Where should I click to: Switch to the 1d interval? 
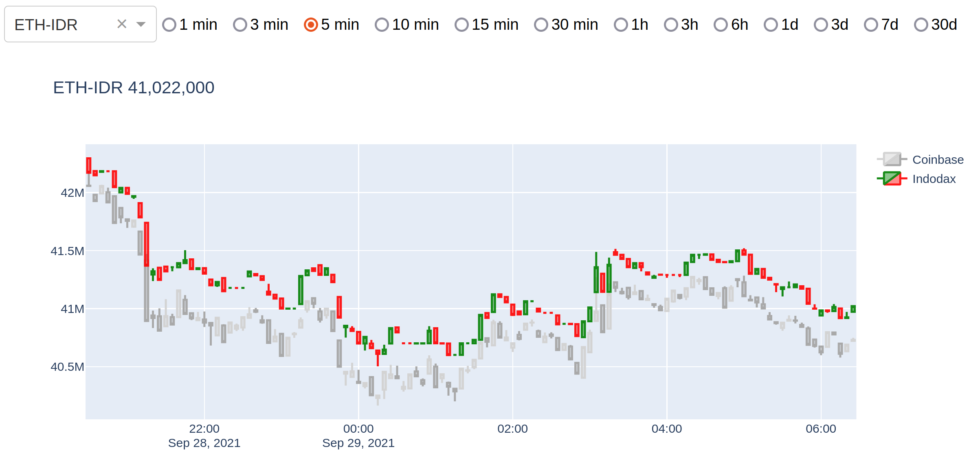[771, 25]
